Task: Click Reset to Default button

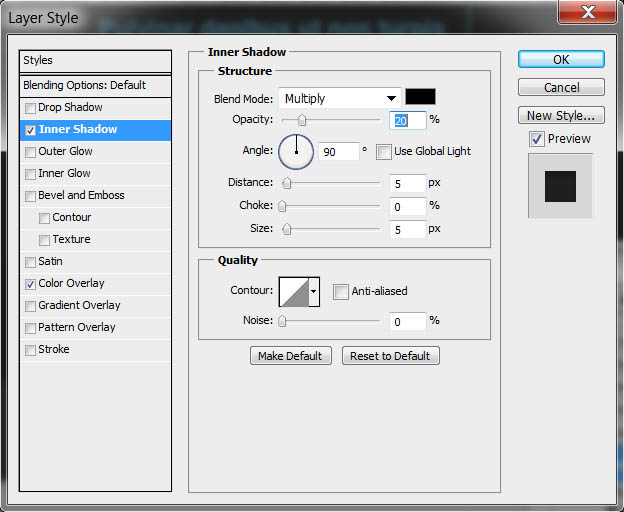Action: click(390, 356)
